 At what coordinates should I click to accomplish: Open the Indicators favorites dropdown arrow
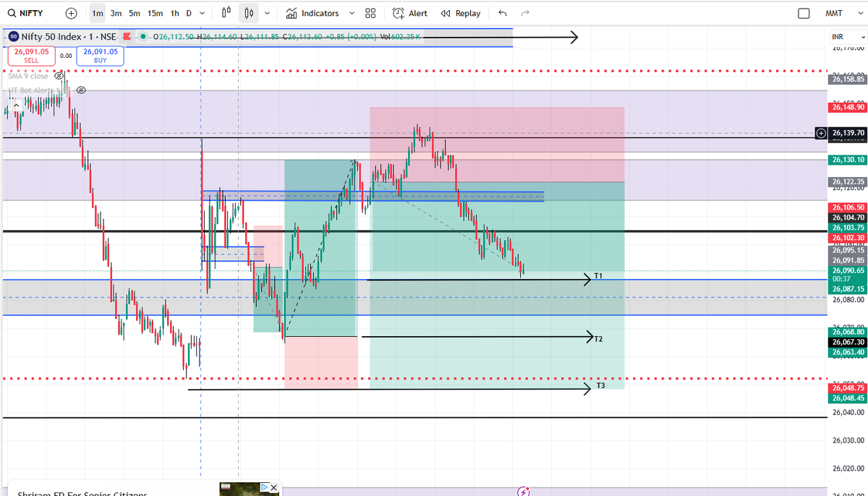coord(352,13)
